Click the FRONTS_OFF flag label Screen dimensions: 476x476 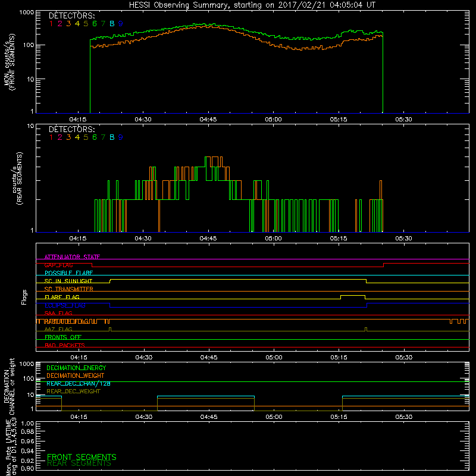[63, 337]
